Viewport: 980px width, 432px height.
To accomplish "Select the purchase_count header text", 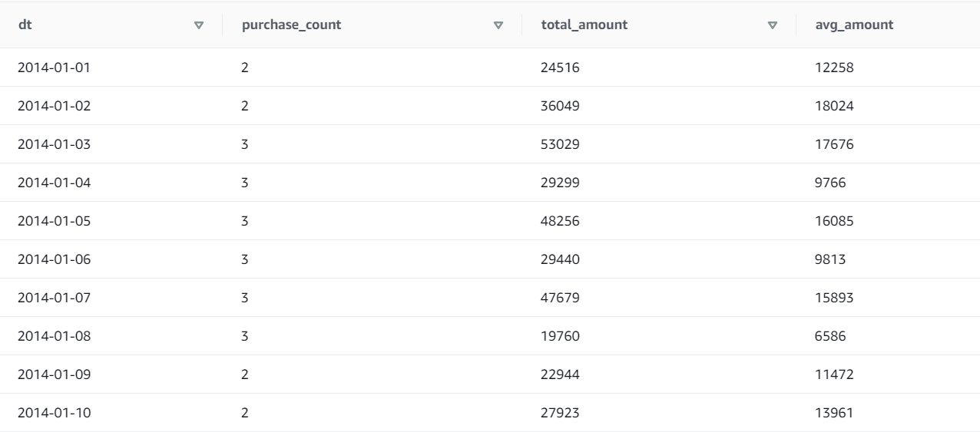I will point(291,25).
